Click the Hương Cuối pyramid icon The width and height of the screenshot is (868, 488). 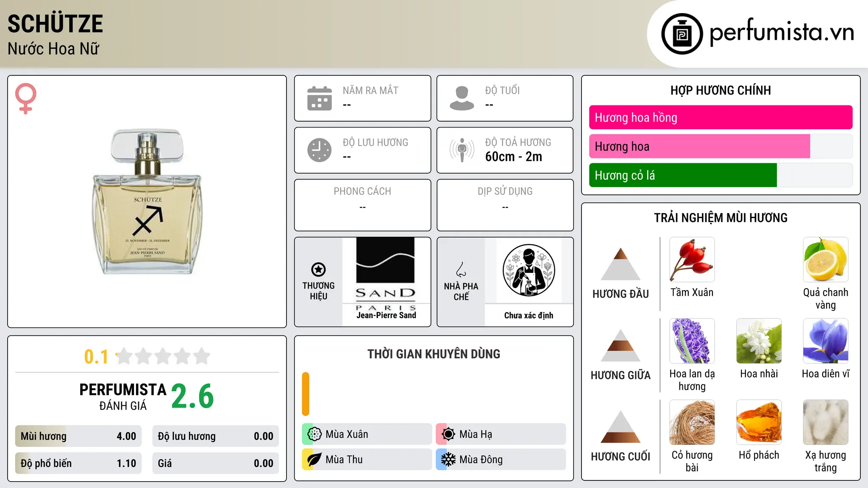tap(620, 427)
